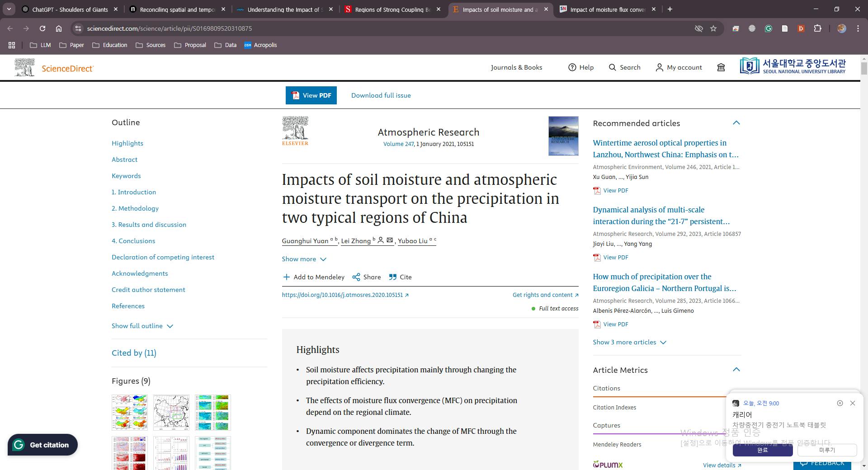Open the journal cover thumbnail

coord(563,136)
